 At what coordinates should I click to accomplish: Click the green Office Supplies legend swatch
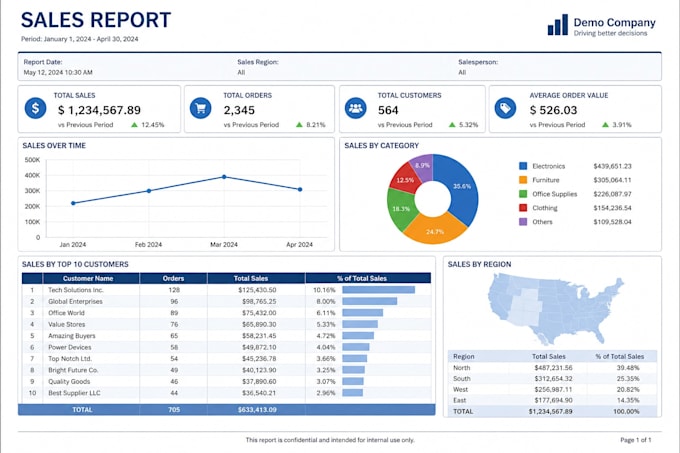coord(523,194)
